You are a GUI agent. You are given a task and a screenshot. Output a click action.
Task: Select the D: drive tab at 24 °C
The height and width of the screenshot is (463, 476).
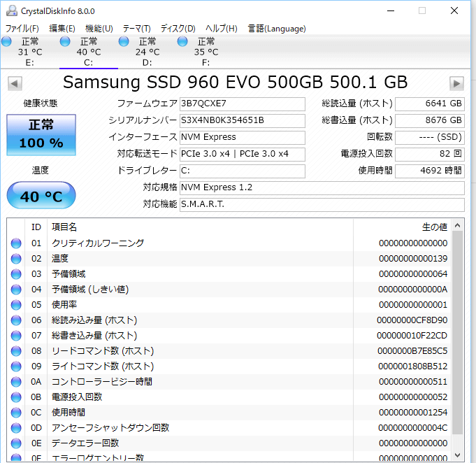[x=147, y=52]
